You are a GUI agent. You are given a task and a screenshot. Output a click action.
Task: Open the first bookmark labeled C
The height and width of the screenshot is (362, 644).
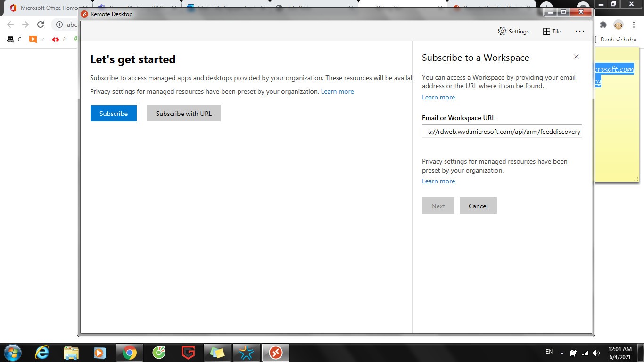[14, 40]
